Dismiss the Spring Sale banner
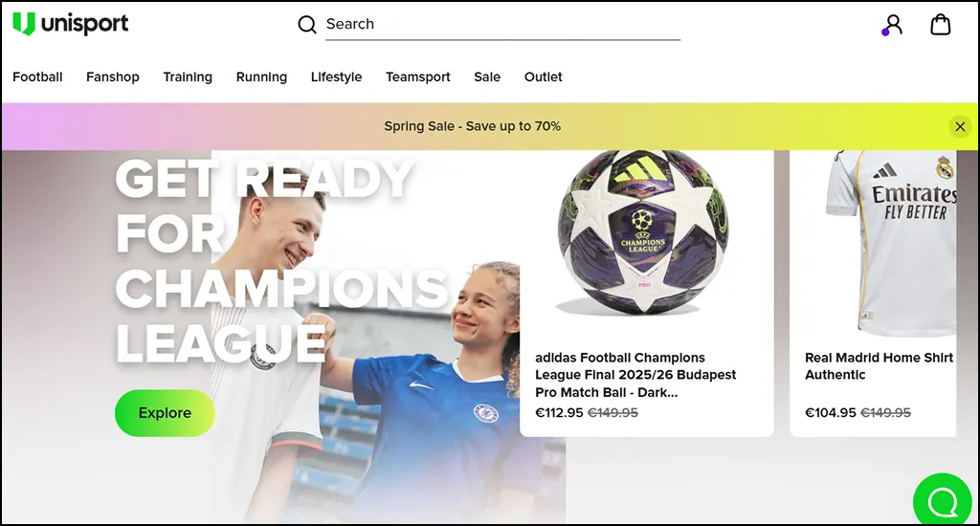The image size is (980, 526). point(960,126)
